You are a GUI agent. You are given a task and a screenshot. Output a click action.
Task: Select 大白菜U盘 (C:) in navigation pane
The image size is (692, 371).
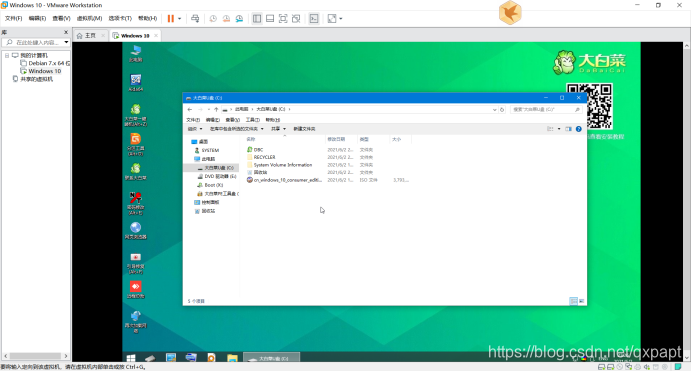point(216,168)
